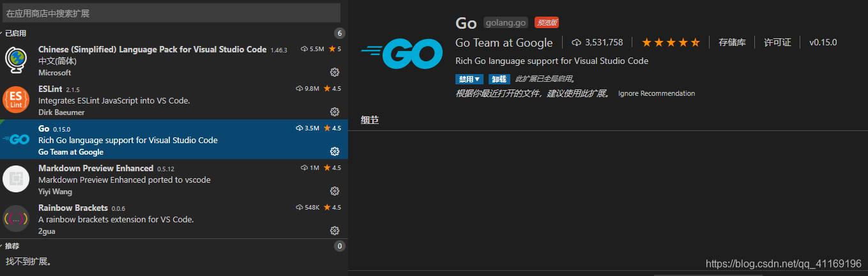
Task: Click version text v0.15.0
Action: pyautogui.click(x=823, y=43)
